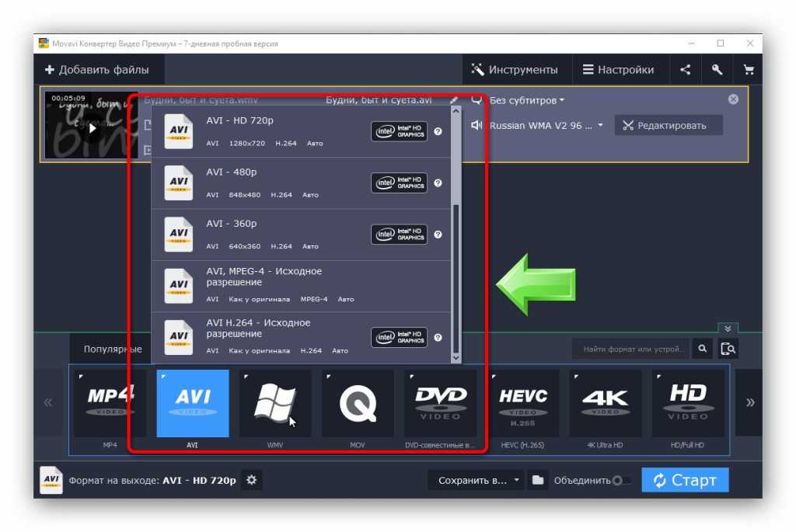
Task: Collapse the format panel with double-chevron
Action: click(728, 329)
